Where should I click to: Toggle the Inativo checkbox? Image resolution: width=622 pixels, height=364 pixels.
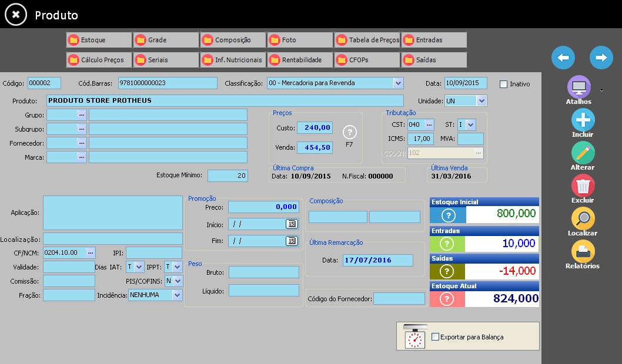pos(503,84)
